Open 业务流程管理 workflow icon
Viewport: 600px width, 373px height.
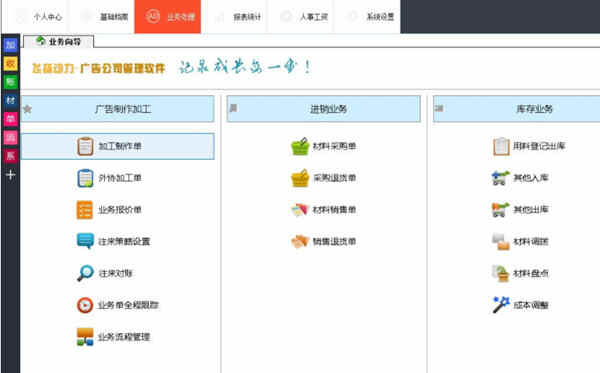coord(85,337)
